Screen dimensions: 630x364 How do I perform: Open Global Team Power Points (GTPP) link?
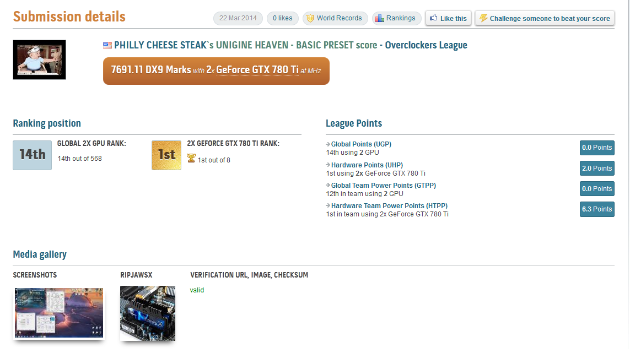point(383,186)
